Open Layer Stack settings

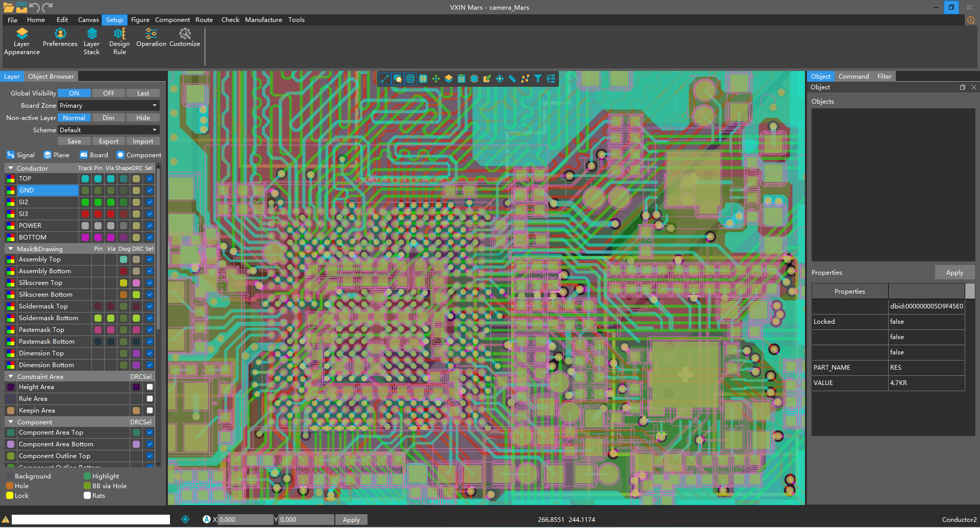coord(92,41)
